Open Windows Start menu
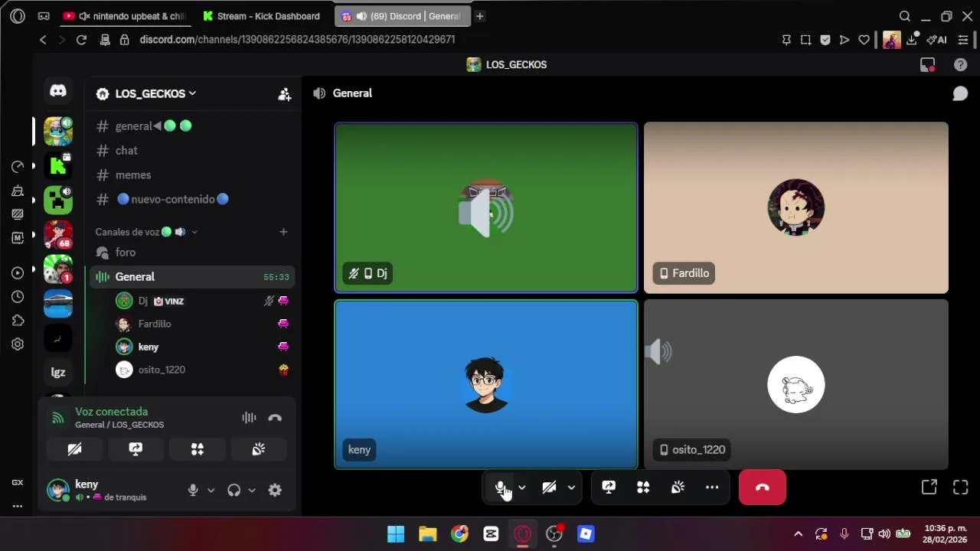Viewport: 980px width, 551px height. 396,534
